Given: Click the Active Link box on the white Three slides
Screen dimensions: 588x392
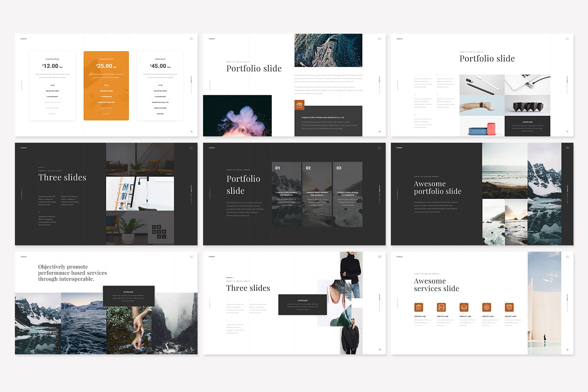Looking at the screenshot, I should 302,305.
